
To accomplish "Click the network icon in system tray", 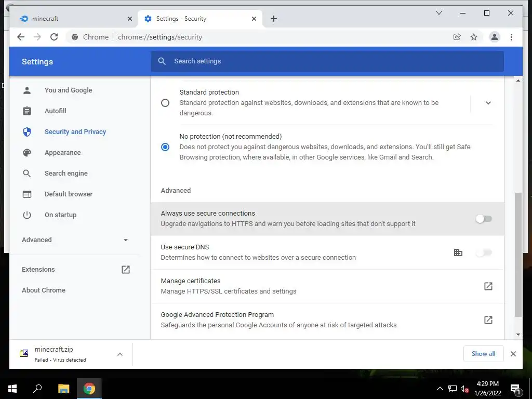I will tap(453, 389).
